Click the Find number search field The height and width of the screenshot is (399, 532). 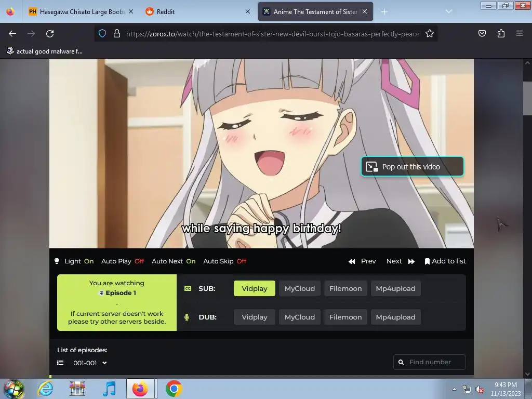pos(430,362)
